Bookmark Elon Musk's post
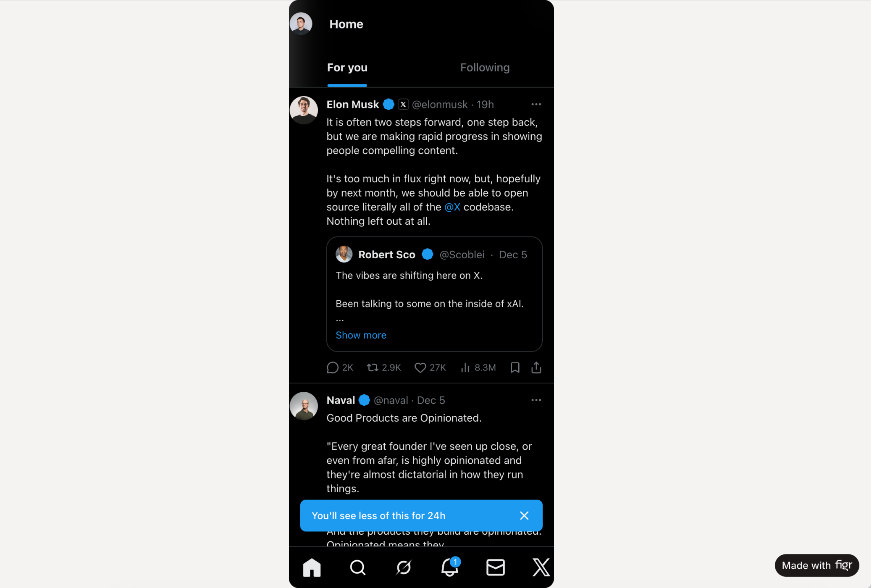Screen dimensions: 882x588 [515, 368]
